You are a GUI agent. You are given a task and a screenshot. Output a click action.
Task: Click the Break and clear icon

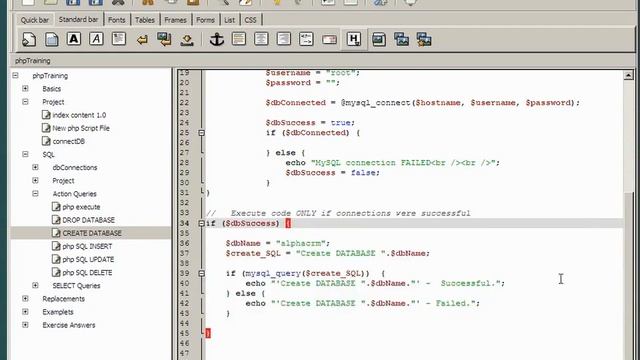(x=164, y=40)
